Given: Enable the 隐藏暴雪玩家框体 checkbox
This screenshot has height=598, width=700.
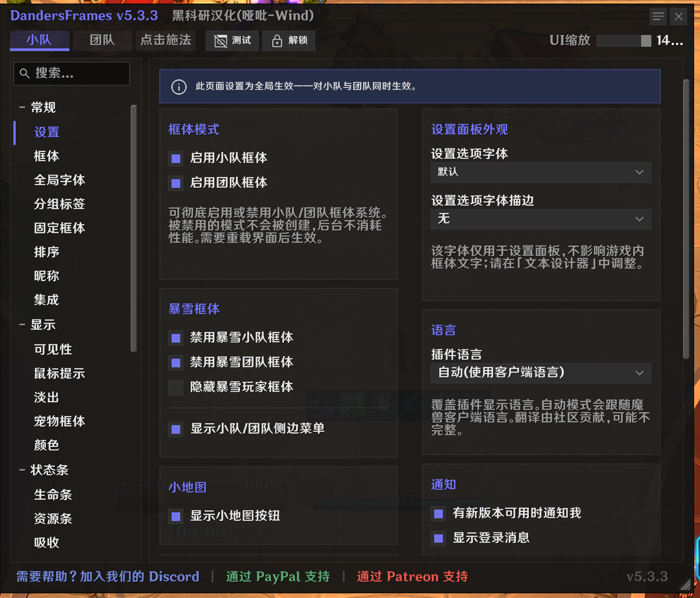Looking at the screenshot, I should point(176,387).
